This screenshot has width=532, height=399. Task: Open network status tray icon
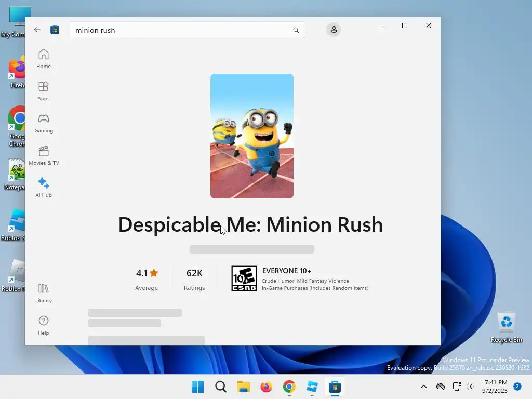point(457,387)
